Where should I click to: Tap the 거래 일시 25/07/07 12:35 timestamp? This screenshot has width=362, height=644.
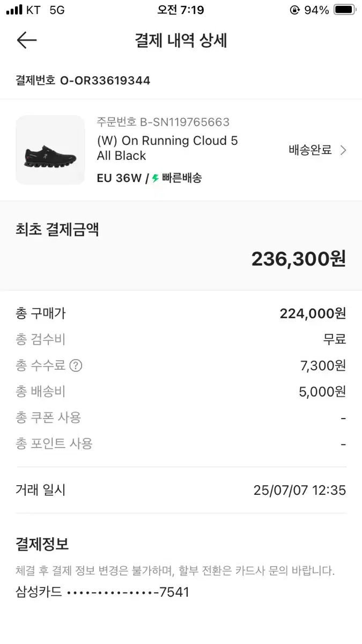[x=300, y=490]
